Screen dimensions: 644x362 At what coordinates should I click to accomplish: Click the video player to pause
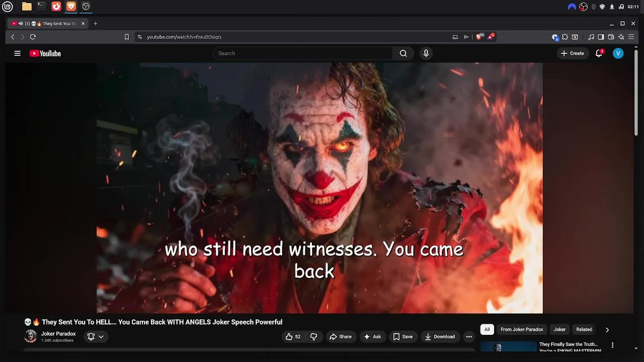click(319, 188)
